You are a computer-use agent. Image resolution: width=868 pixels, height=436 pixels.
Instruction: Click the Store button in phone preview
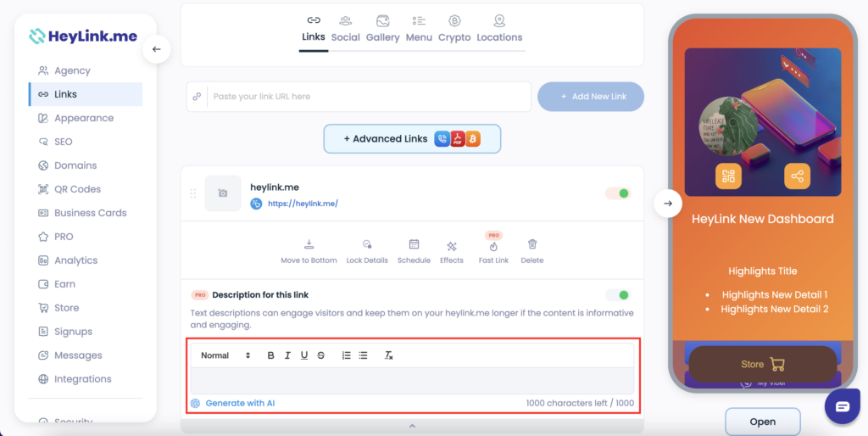coord(763,364)
